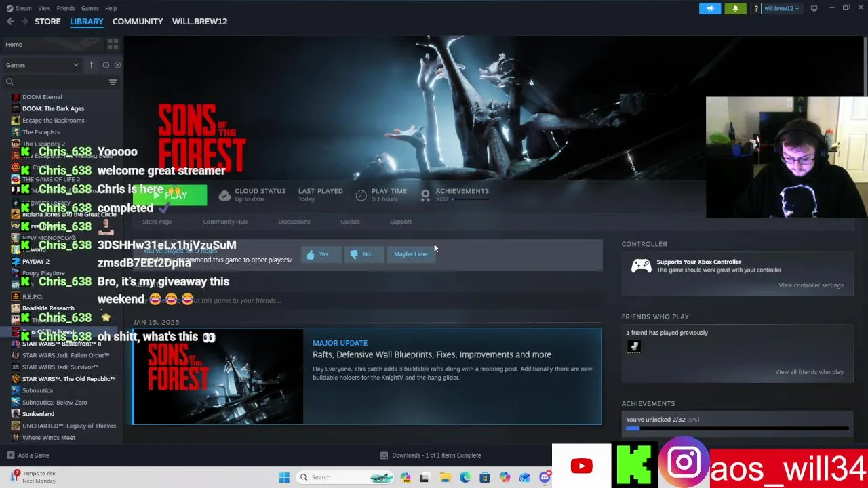Viewport: 868px width, 488px height.
Task: Select Where Winds Meet in game list
Action: pos(49,438)
